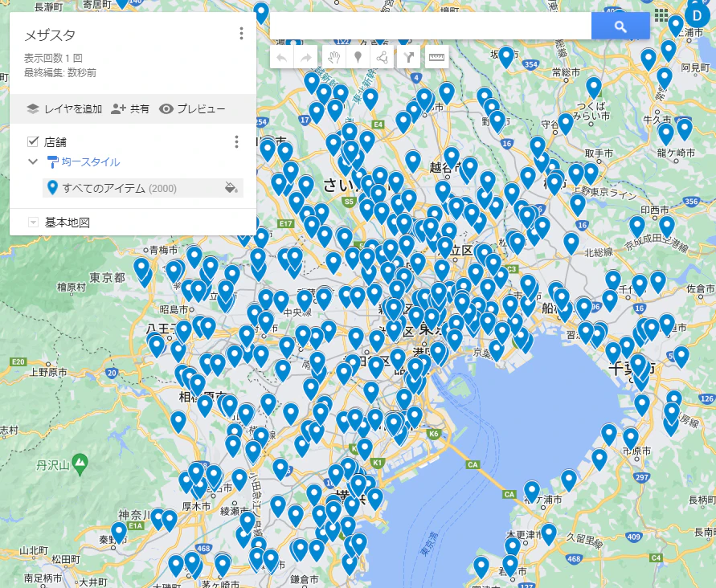Click the 共有 share button
Screen dimensions: 716x588
point(130,108)
